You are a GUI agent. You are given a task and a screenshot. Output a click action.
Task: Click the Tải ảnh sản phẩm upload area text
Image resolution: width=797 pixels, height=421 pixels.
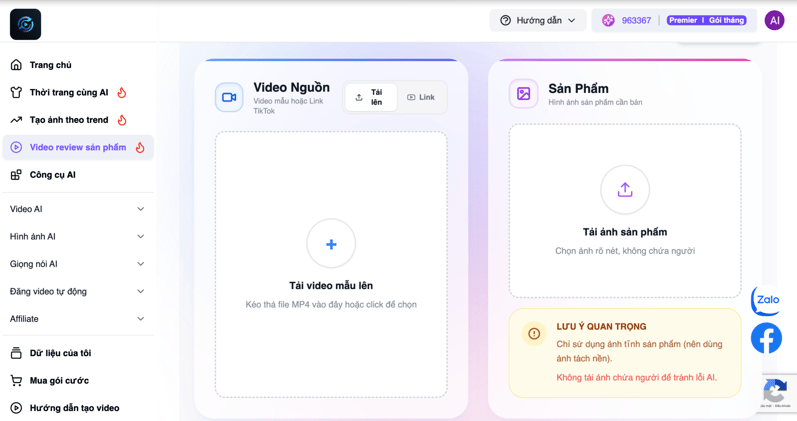(625, 232)
